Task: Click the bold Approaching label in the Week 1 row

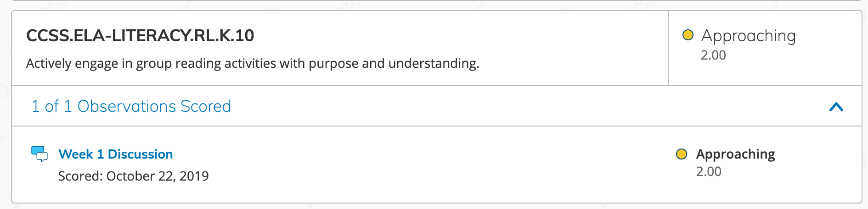Action: coord(735,154)
